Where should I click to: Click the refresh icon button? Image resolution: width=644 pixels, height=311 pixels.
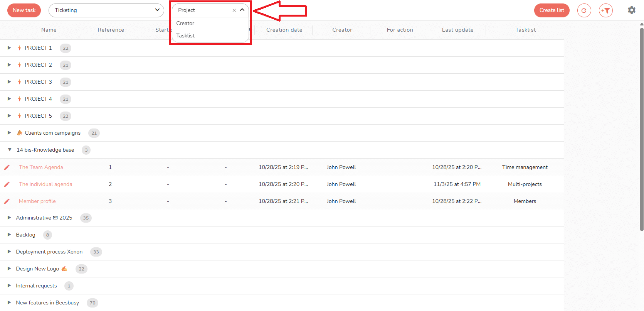coord(584,10)
